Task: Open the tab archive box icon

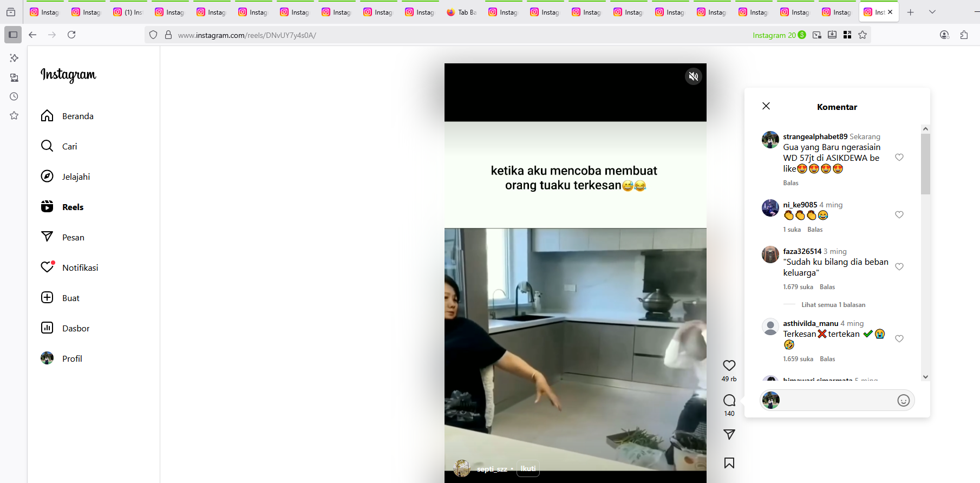Action: (11, 12)
